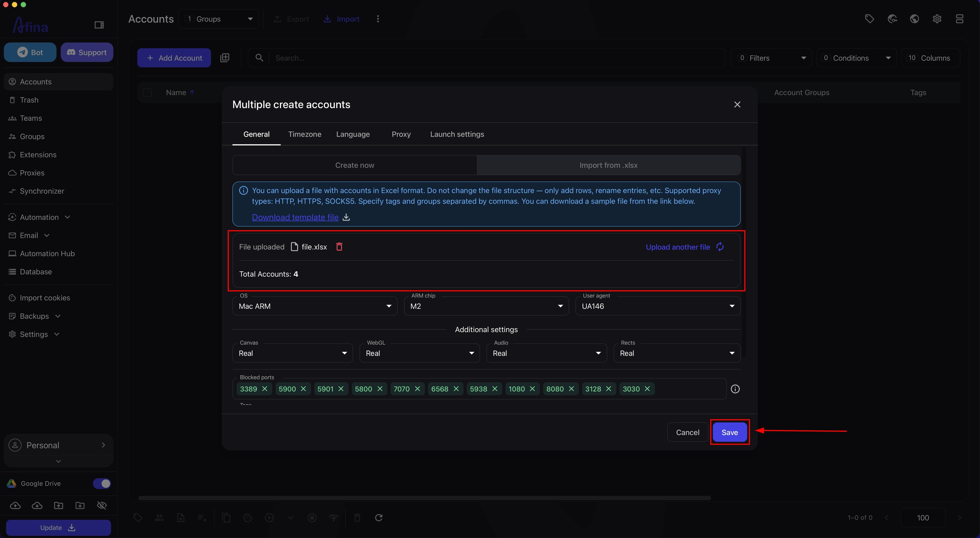Click the horizontal scrollbar below accounts table
Viewport: 980px width, 538px height.
pyautogui.click(x=424, y=498)
